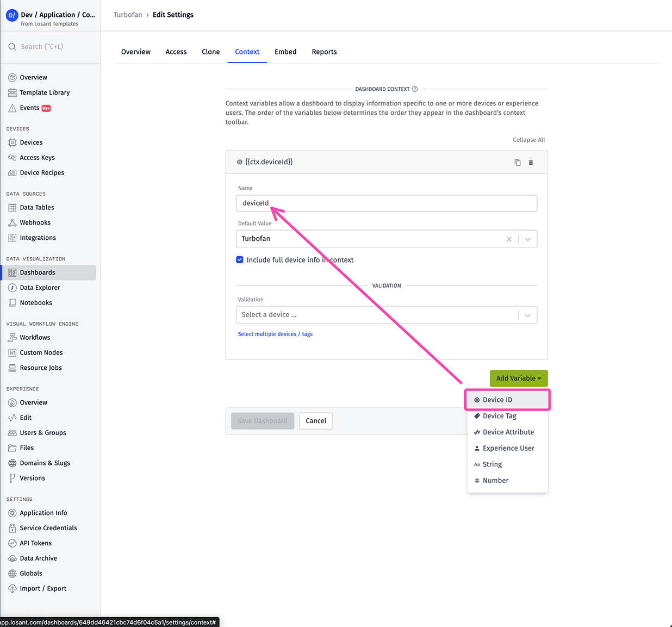Click the Cancel button

point(315,421)
